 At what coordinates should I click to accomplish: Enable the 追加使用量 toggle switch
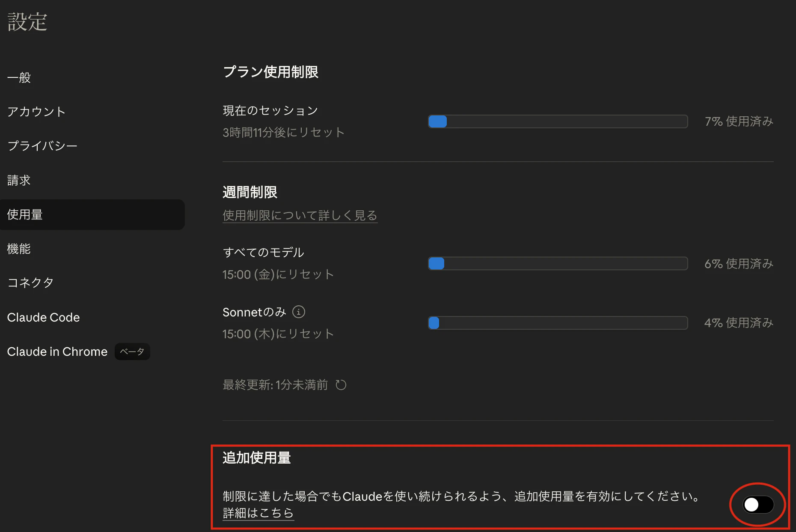click(758, 505)
